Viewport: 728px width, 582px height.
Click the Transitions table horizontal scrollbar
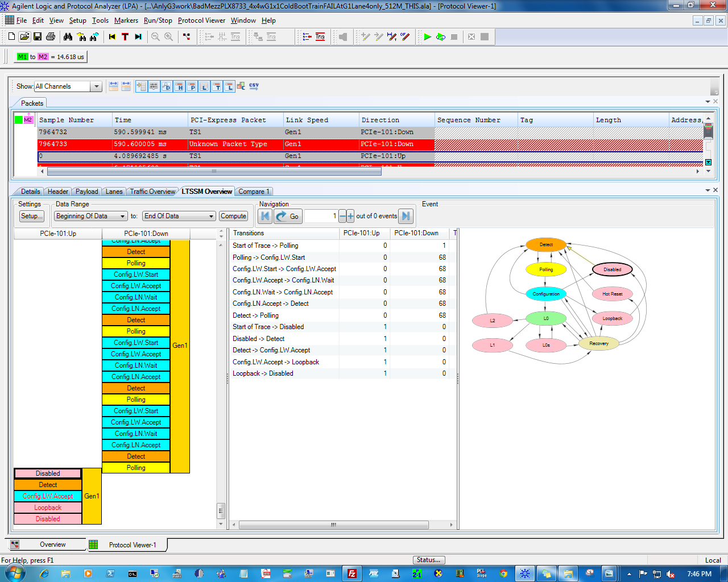(333, 525)
